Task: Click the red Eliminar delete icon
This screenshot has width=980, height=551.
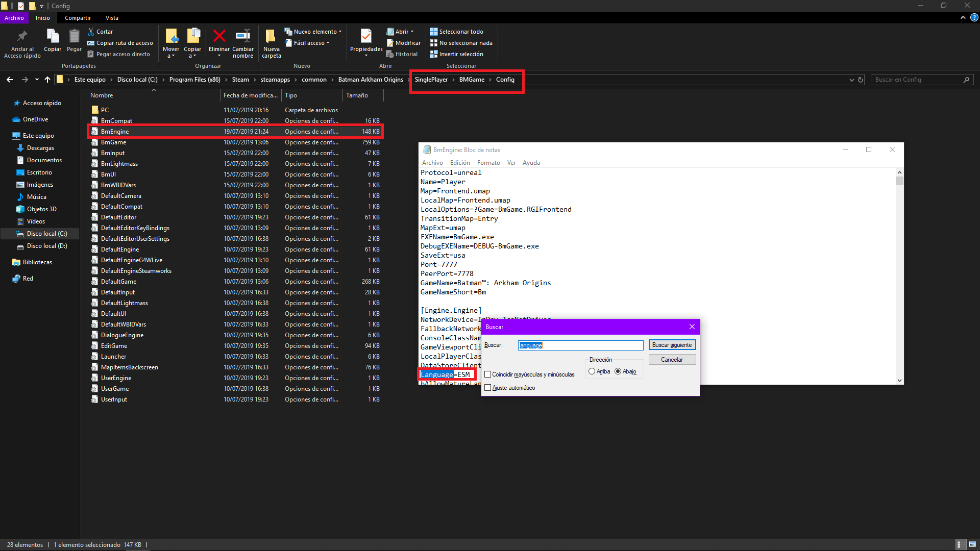Action: [x=219, y=36]
